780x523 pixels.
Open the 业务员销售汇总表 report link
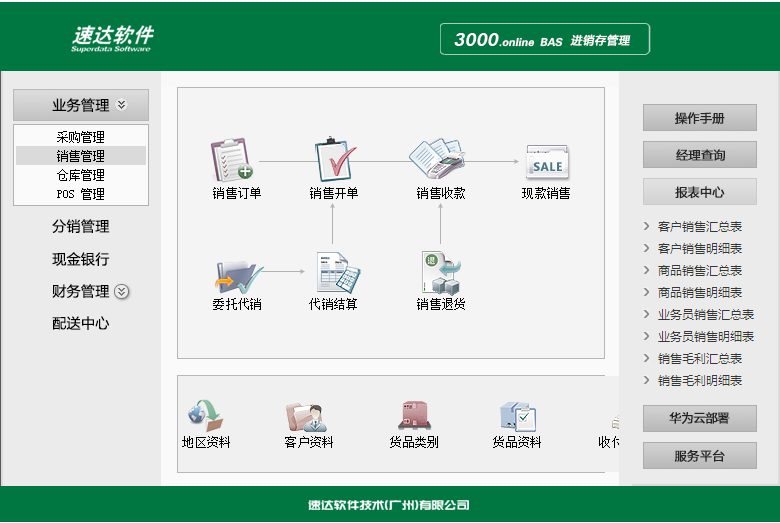click(706, 314)
